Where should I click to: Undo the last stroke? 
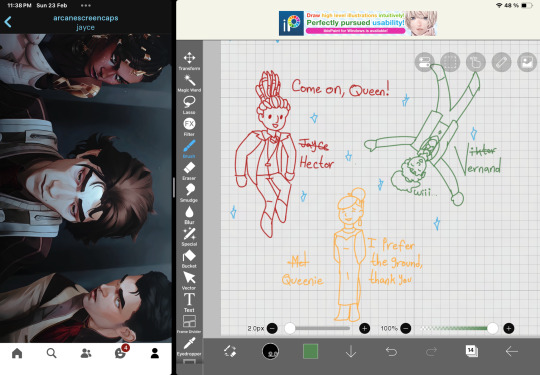(x=391, y=351)
